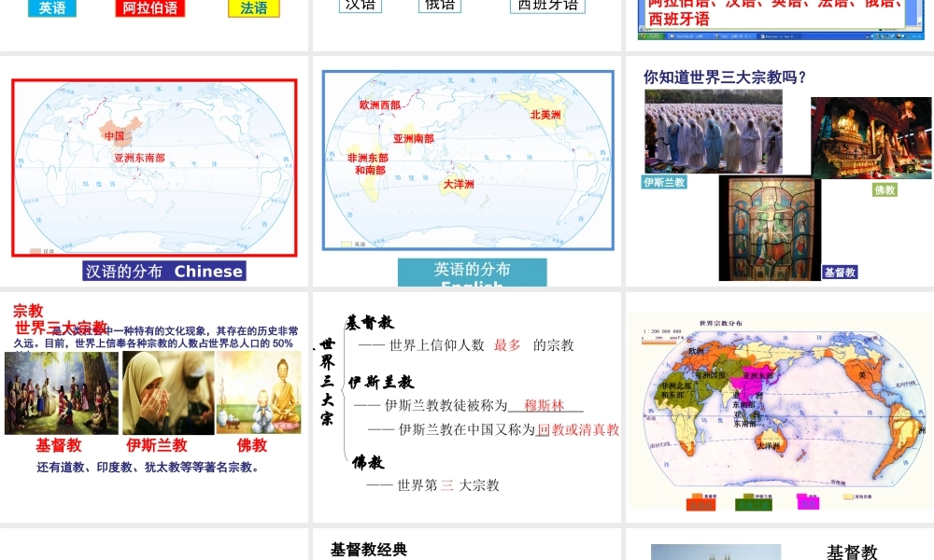Click the 俄语 box in the top slide
The image size is (934, 560).
click(440, 6)
